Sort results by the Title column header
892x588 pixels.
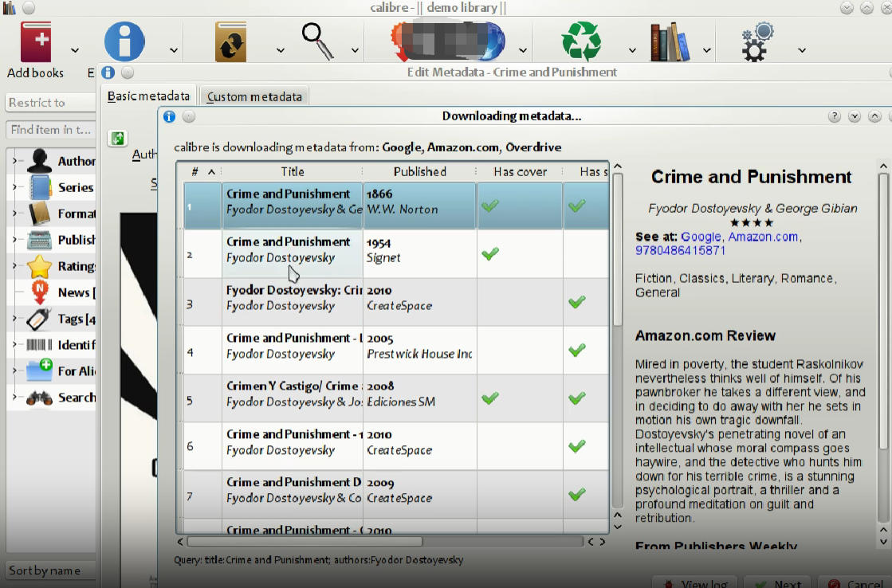[293, 172]
